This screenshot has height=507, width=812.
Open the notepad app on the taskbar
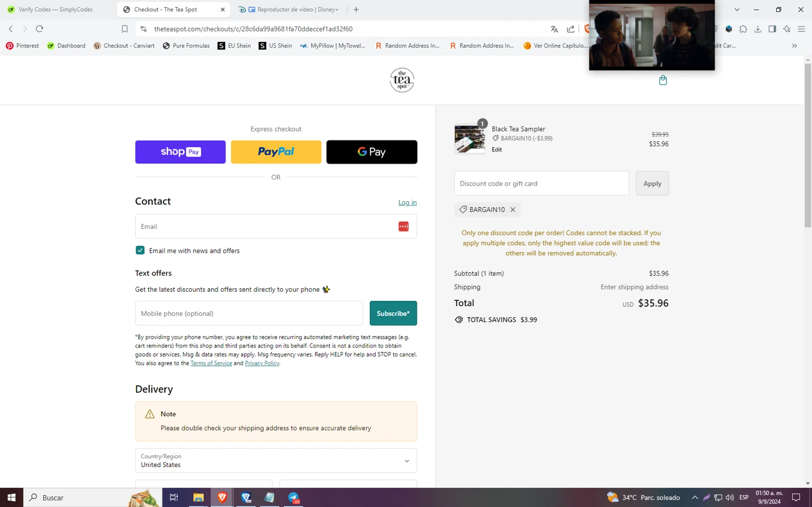coord(270,497)
